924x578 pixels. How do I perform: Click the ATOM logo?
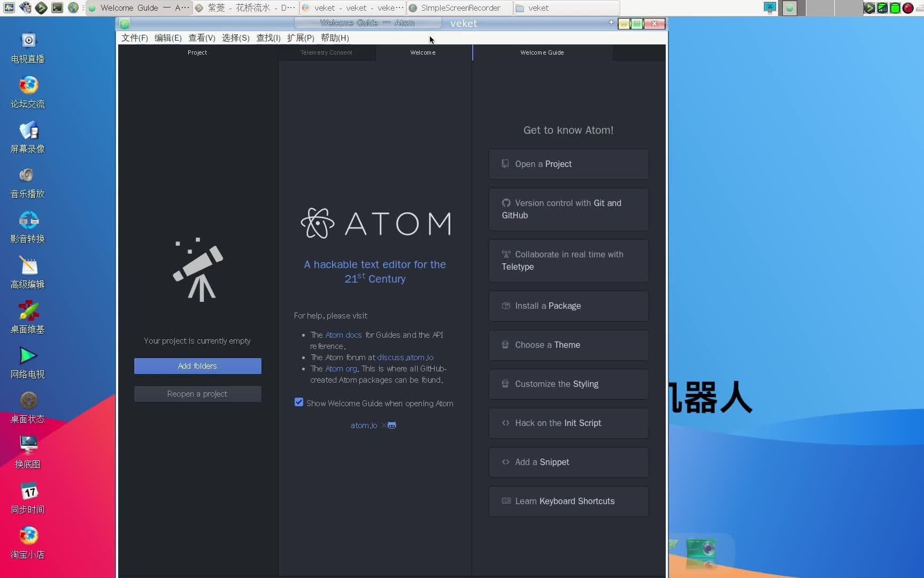pyautogui.click(x=376, y=223)
